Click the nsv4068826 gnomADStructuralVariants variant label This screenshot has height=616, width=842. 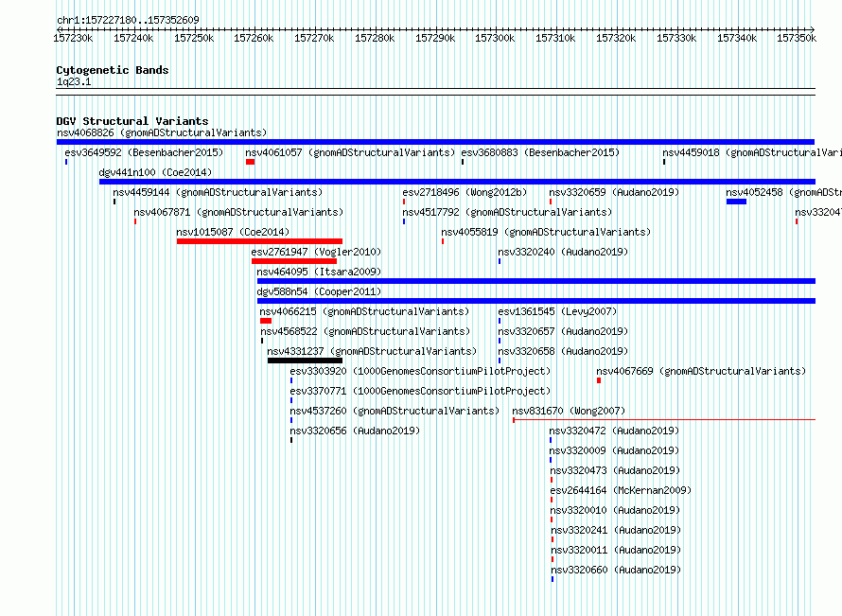tap(162, 132)
